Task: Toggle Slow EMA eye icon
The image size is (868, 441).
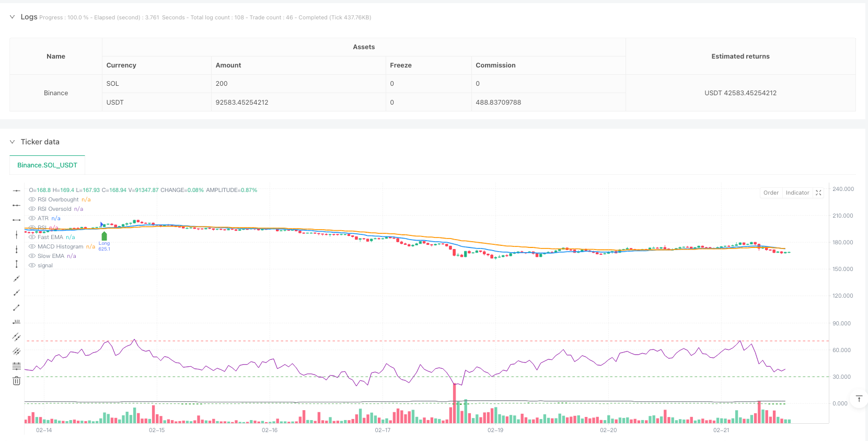Action: pyautogui.click(x=32, y=256)
